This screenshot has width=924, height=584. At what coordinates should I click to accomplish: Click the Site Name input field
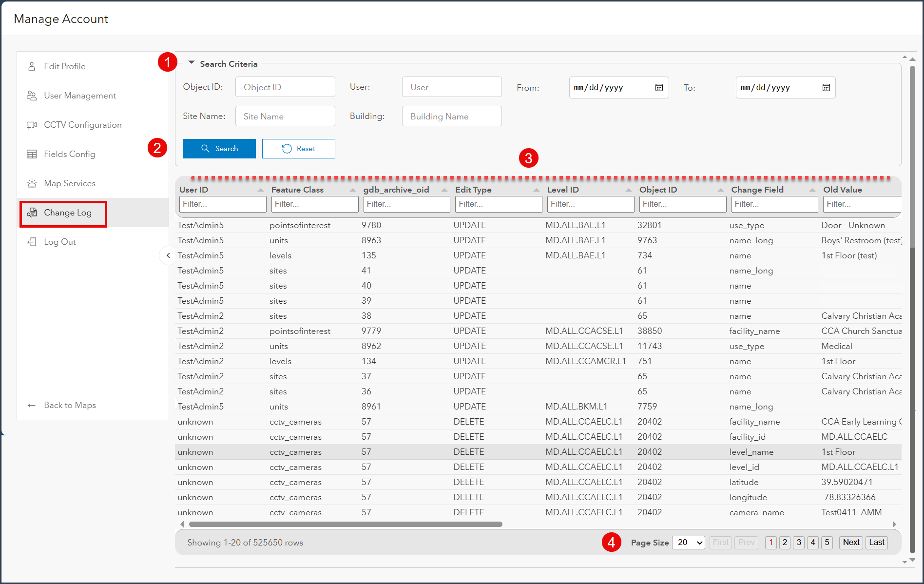[x=285, y=117]
